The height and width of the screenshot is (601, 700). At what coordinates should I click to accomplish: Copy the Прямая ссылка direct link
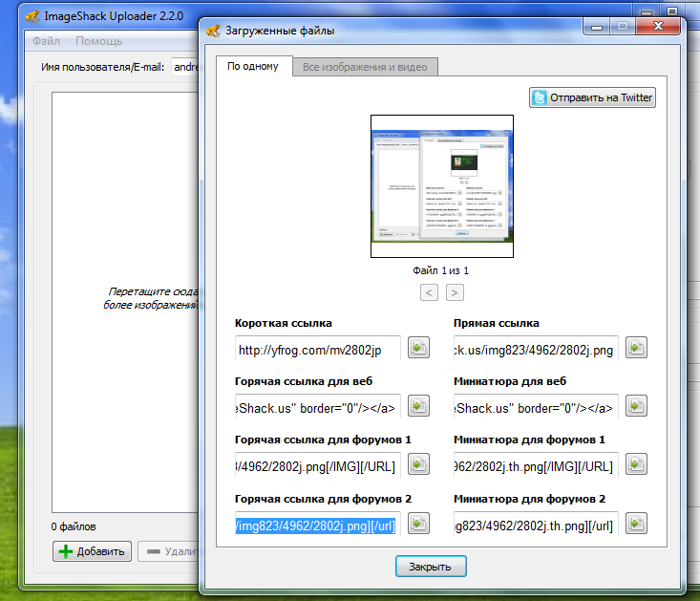pyautogui.click(x=636, y=348)
